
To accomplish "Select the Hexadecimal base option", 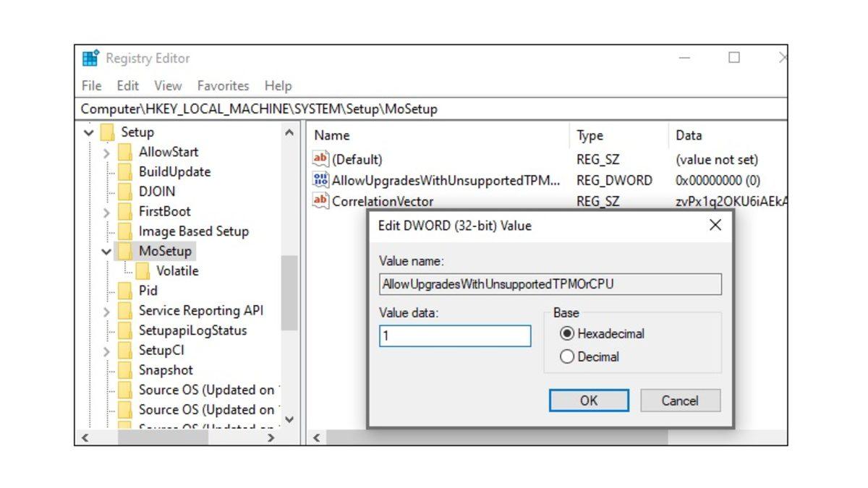I will coord(566,333).
